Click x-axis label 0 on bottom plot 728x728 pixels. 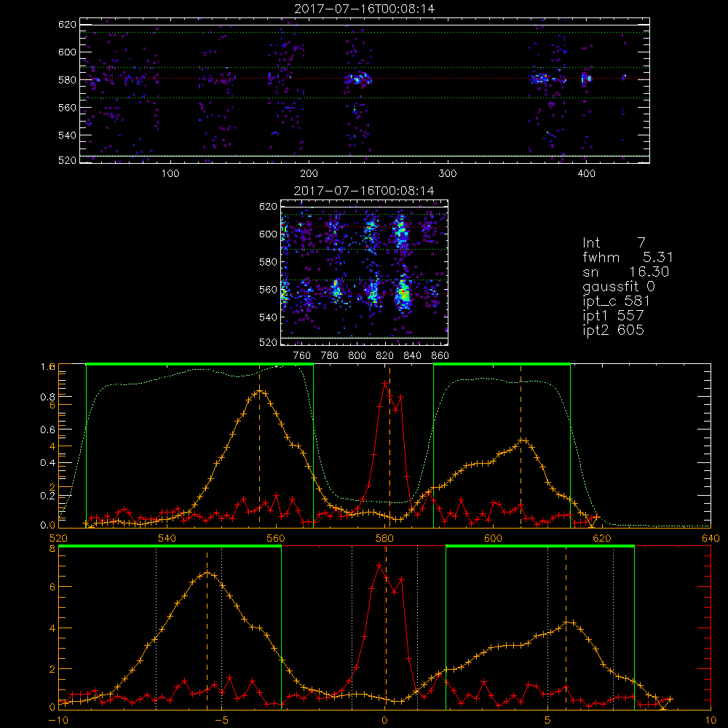(x=385, y=720)
